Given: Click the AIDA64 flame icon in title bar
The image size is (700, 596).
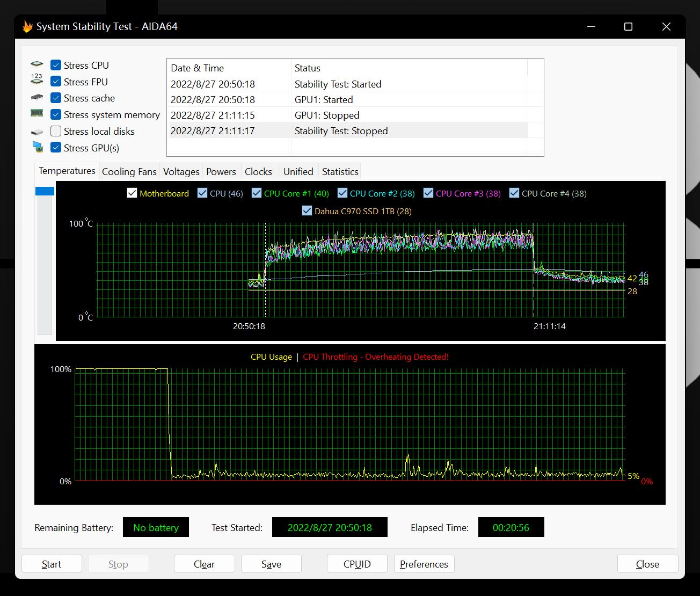Looking at the screenshot, I should click(x=27, y=27).
